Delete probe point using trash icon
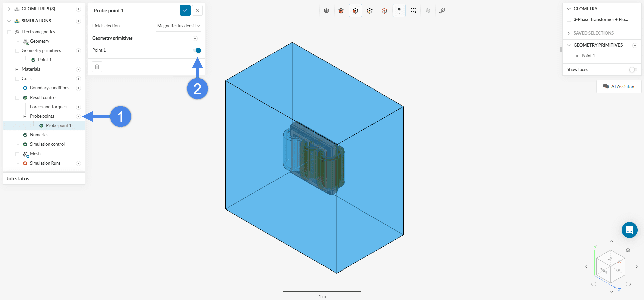Screen dimensions: 644x300 [x=97, y=67]
